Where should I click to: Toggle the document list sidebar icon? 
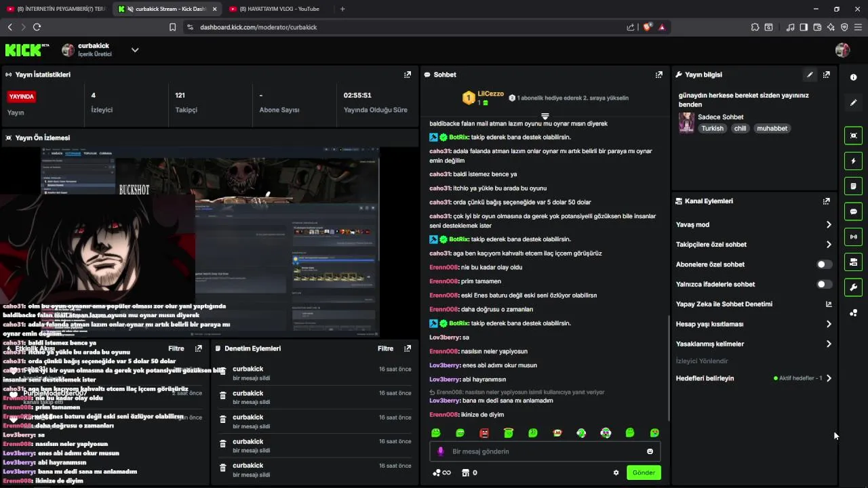(853, 186)
